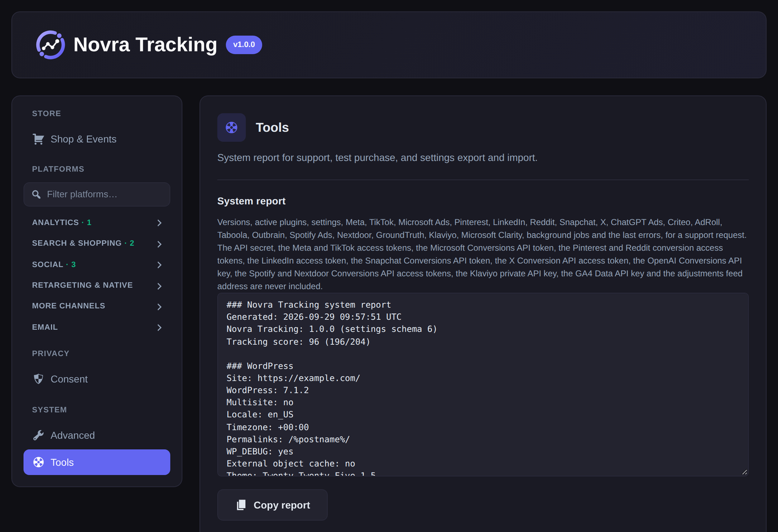Click the 'Site: https://example.com/' line
Viewport: 778px width, 532px height.
pos(293,378)
